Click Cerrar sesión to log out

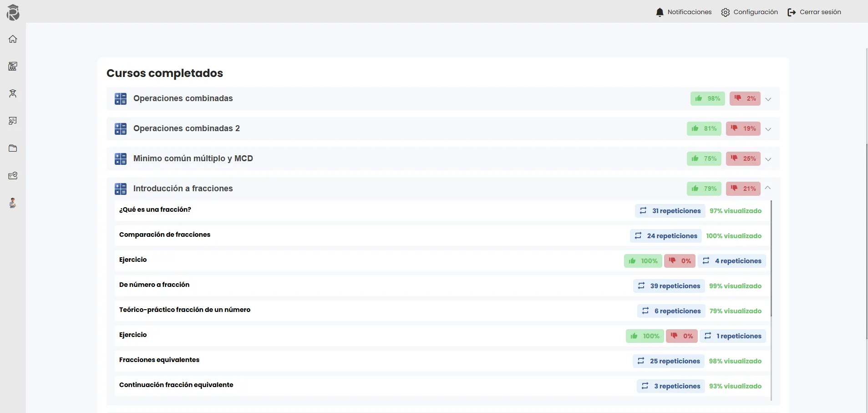(814, 12)
